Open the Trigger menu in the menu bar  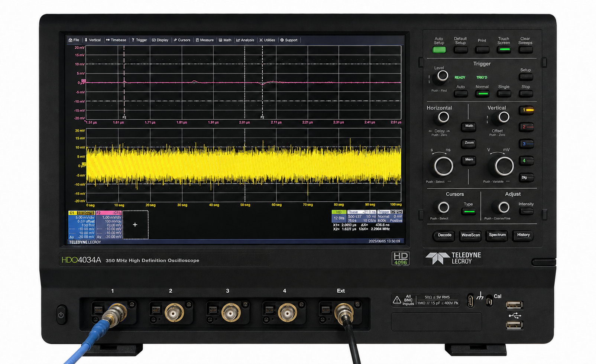point(139,40)
